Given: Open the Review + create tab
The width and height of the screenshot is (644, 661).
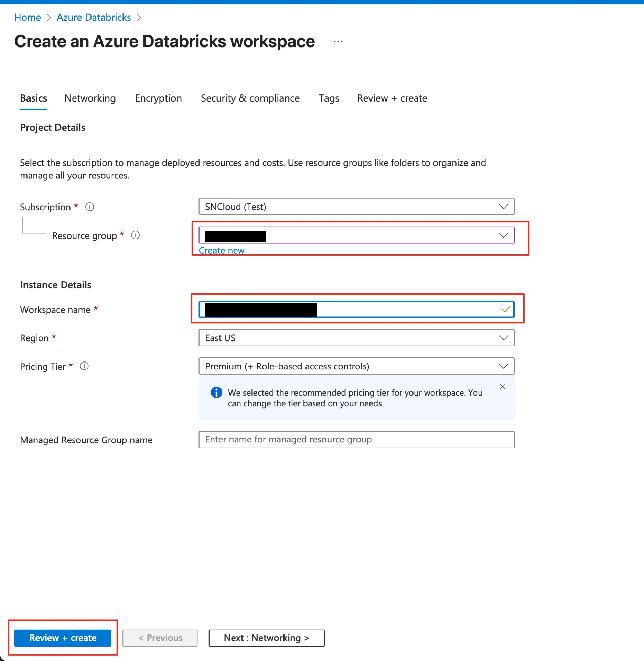Looking at the screenshot, I should point(392,98).
